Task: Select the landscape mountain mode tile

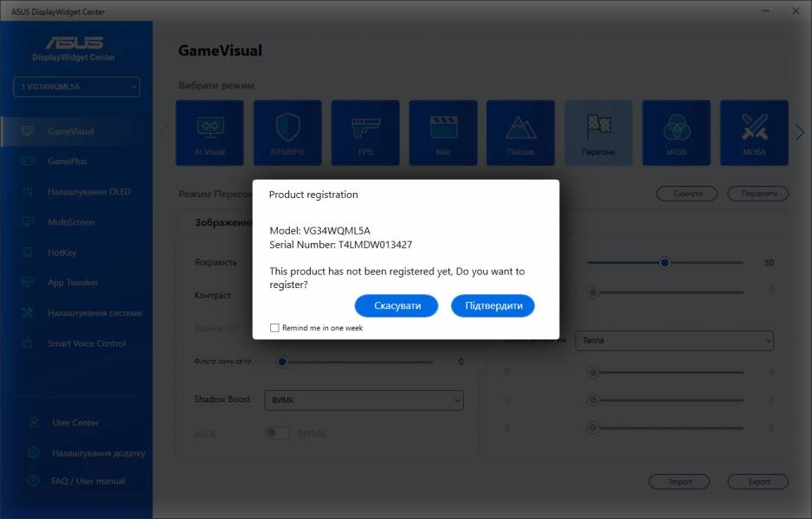Action: (520, 132)
